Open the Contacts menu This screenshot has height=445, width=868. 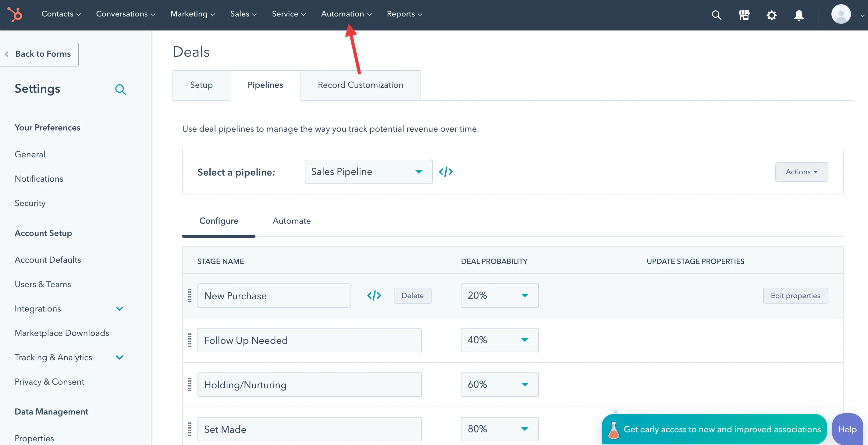[61, 14]
